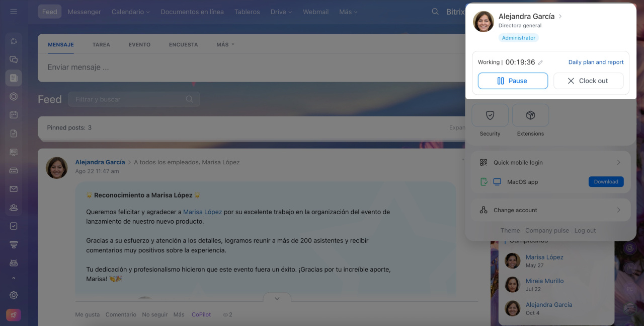This screenshot has width=644, height=326.
Task: Switch to the TAREA tab
Action: point(101,44)
